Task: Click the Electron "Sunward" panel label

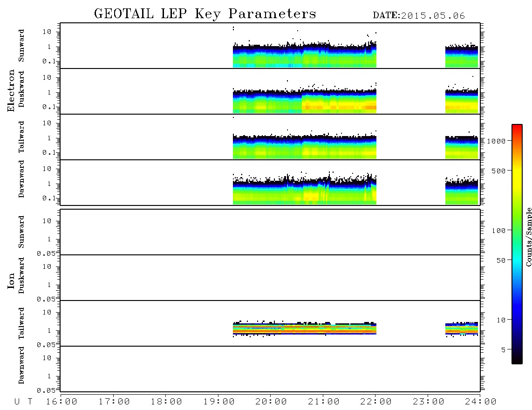Action: point(21,46)
